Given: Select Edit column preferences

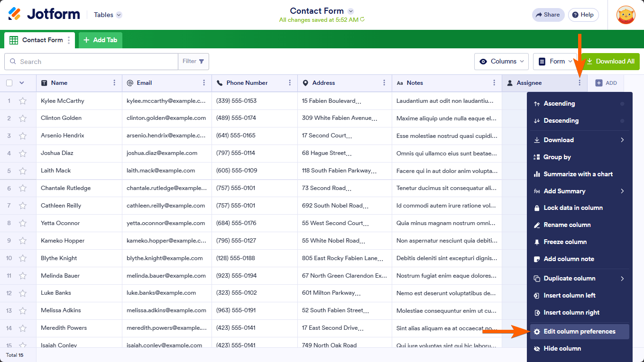Looking at the screenshot, I should coord(579,332).
